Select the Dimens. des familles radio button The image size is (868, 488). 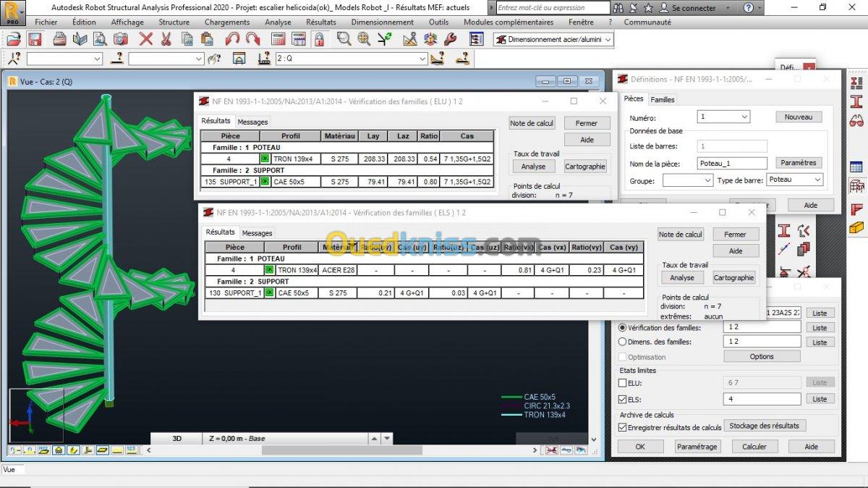622,342
